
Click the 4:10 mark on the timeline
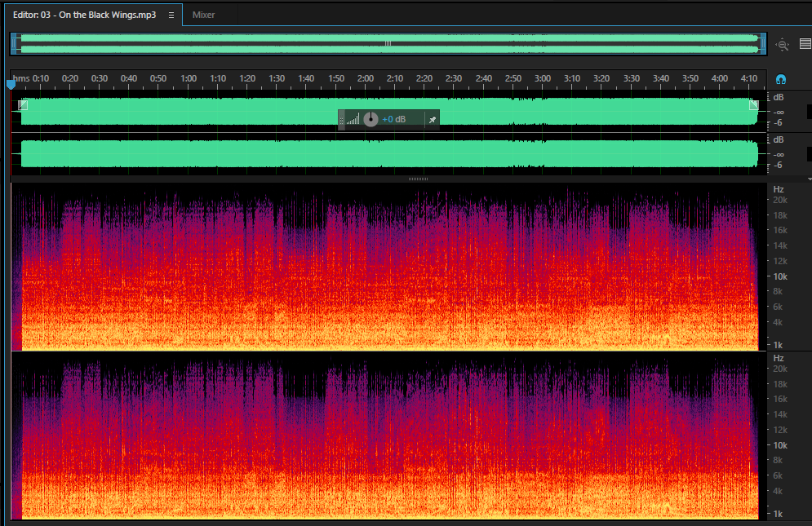(749, 78)
